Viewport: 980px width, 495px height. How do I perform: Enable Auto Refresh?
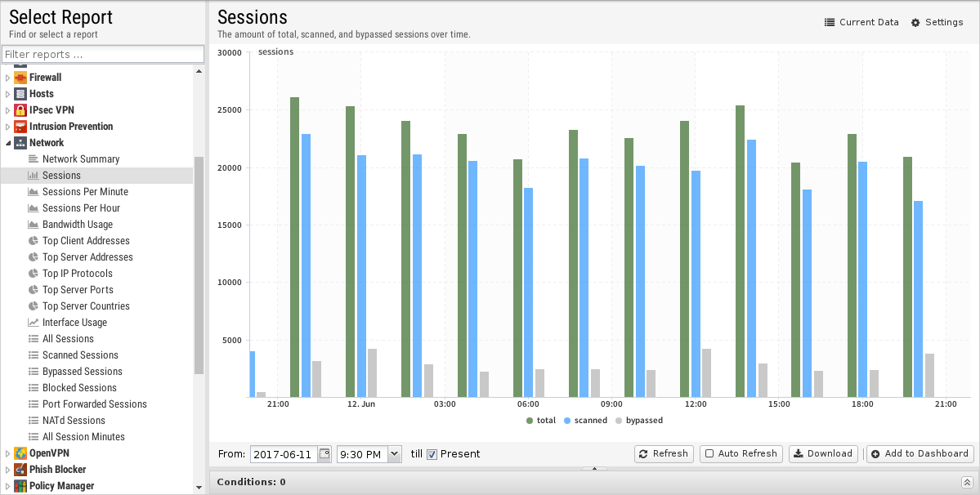point(741,454)
